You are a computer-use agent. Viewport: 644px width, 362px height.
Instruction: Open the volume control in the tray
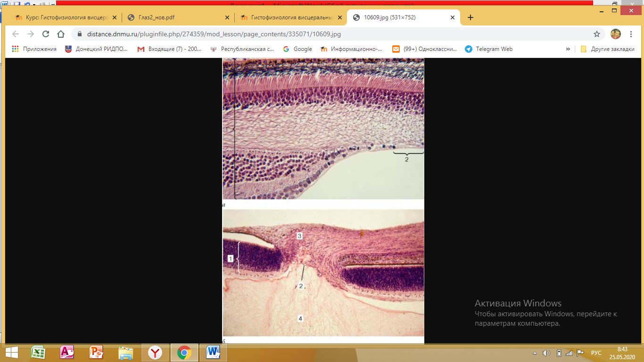pos(546,353)
